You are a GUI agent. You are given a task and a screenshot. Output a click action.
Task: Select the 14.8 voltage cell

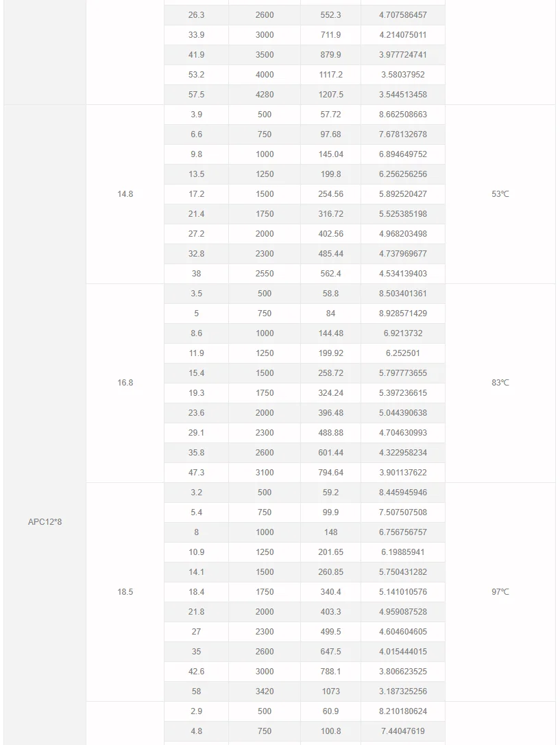coord(125,194)
